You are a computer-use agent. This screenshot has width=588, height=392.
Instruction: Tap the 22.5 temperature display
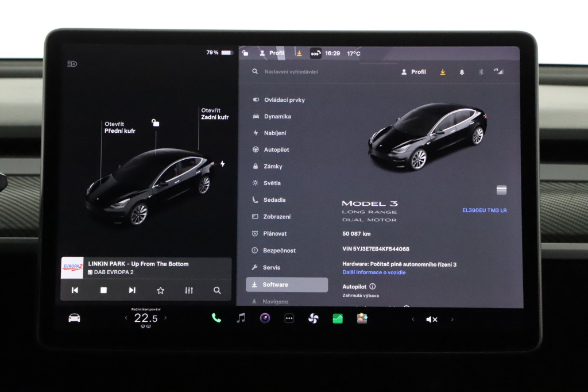(145, 318)
